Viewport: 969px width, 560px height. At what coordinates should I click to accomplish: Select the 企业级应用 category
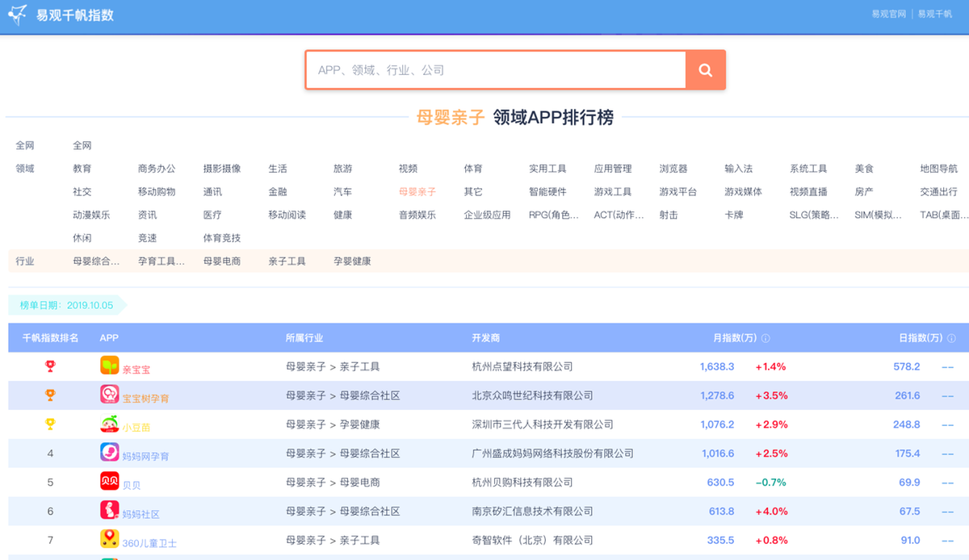(x=488, y=215)
